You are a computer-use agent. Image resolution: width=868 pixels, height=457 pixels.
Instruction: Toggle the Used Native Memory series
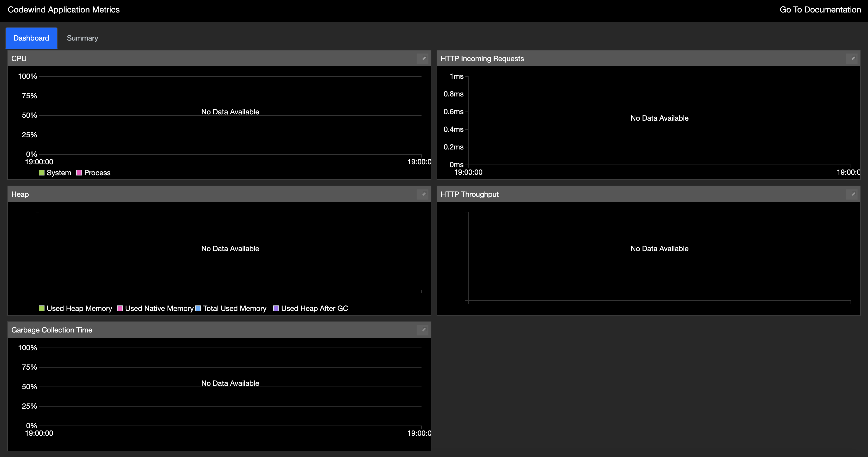[x=155, y=308]
